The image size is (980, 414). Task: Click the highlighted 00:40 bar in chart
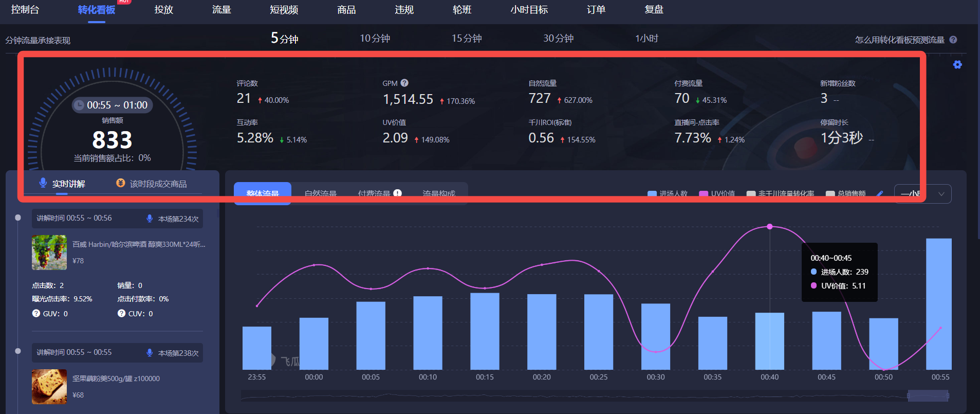pyautogui.click(x=769, y=341)
